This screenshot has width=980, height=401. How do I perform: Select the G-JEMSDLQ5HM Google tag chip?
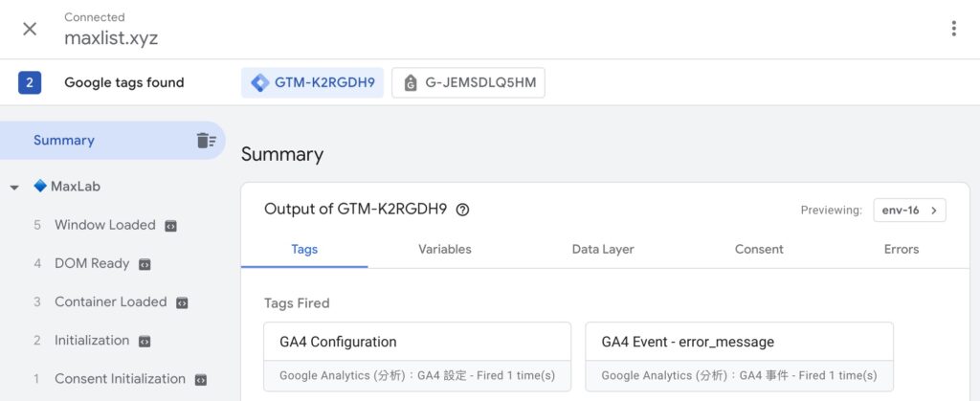(x=468, y=82)
